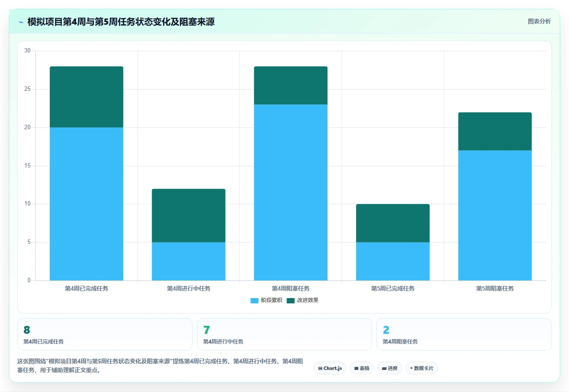
Task: Click the blue 阶段累积 legend color box
Action: (x=254, y=300)
